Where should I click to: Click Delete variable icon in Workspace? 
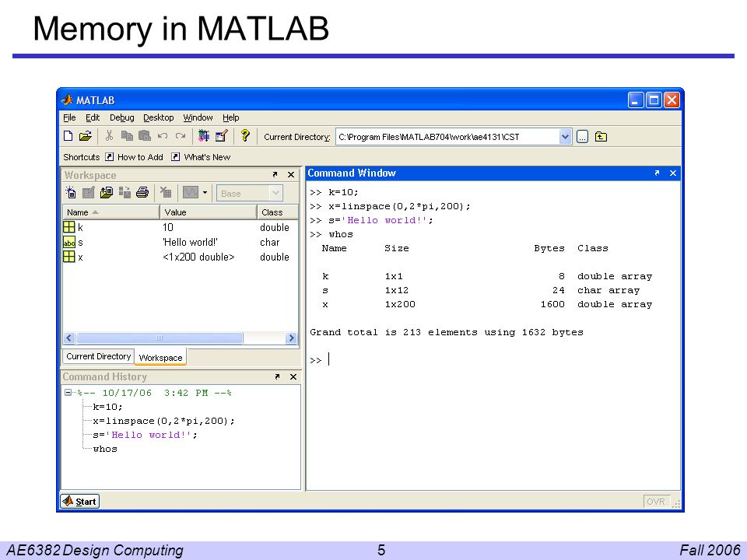(x=165, y=192)
